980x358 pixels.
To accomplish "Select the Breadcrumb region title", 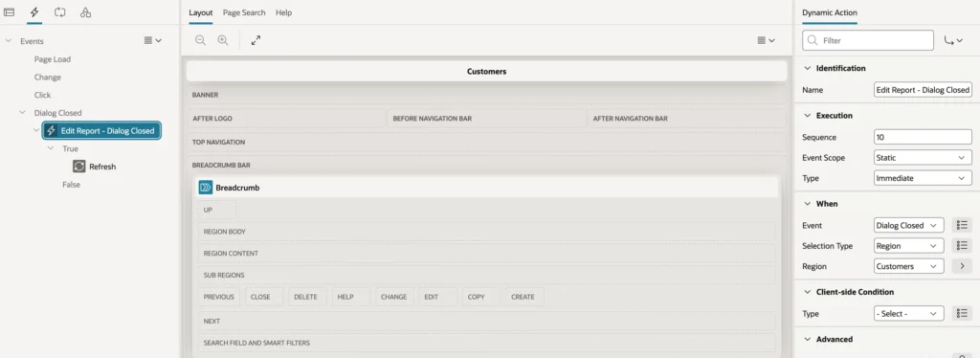I will point(237,187).
